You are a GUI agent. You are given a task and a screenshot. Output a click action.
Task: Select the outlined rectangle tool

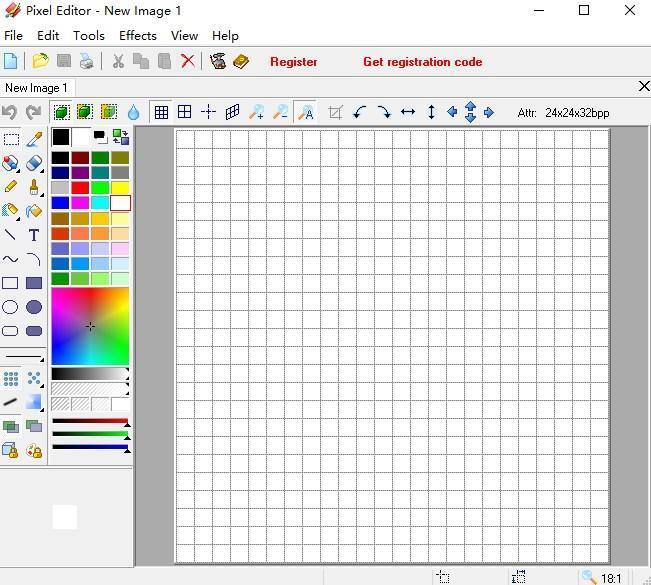point(10,283)
